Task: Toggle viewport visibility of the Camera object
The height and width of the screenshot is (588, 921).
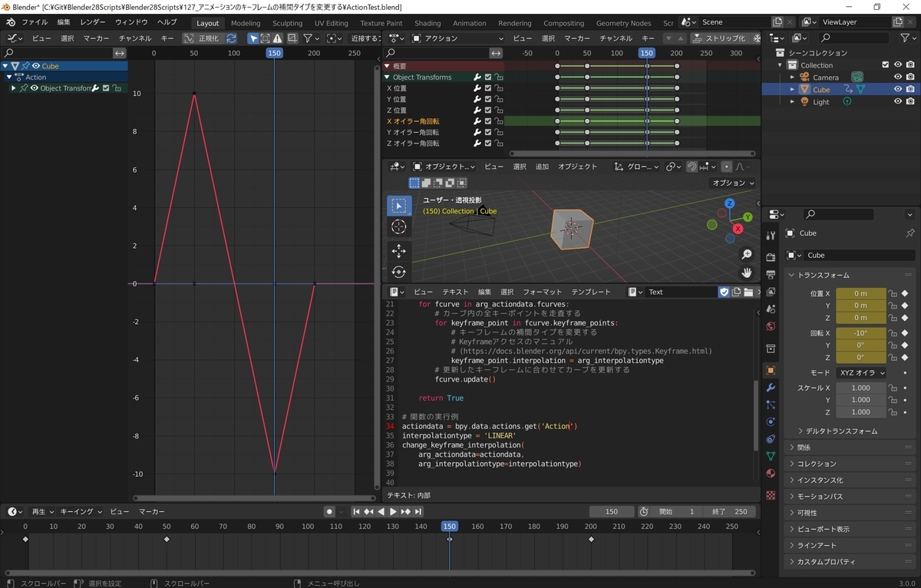Action: pyautogui.click(x=897, y=77)
